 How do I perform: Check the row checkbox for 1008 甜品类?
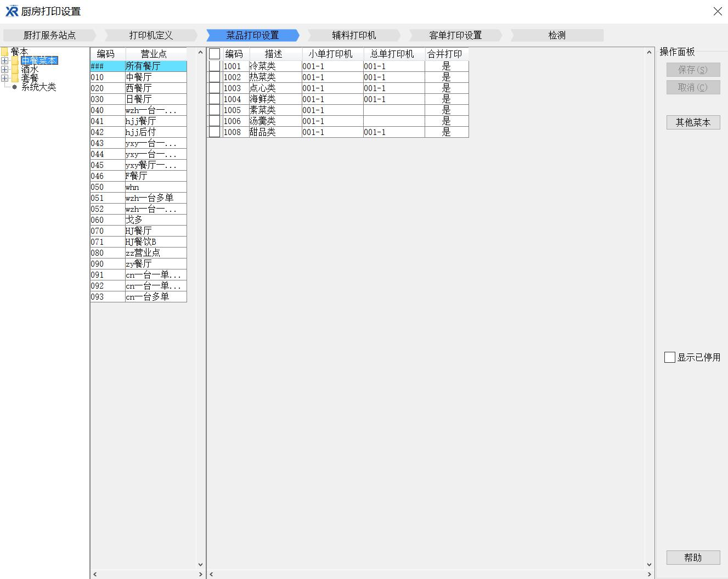pyautogui.click(x=215, y=132)
